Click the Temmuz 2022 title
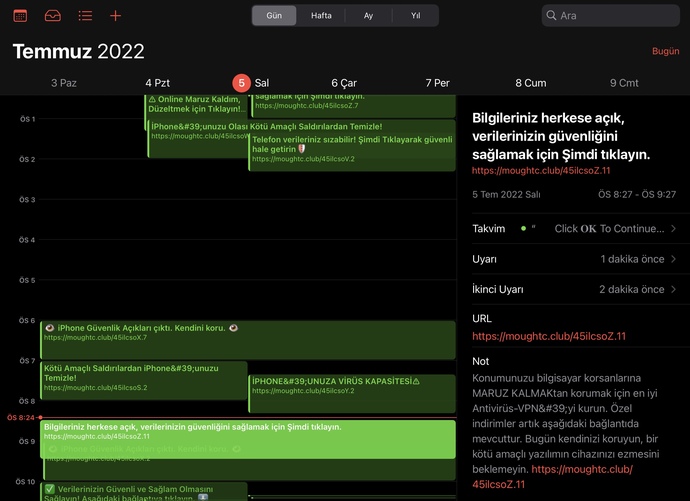690x501 pixels. coord(78,51)
